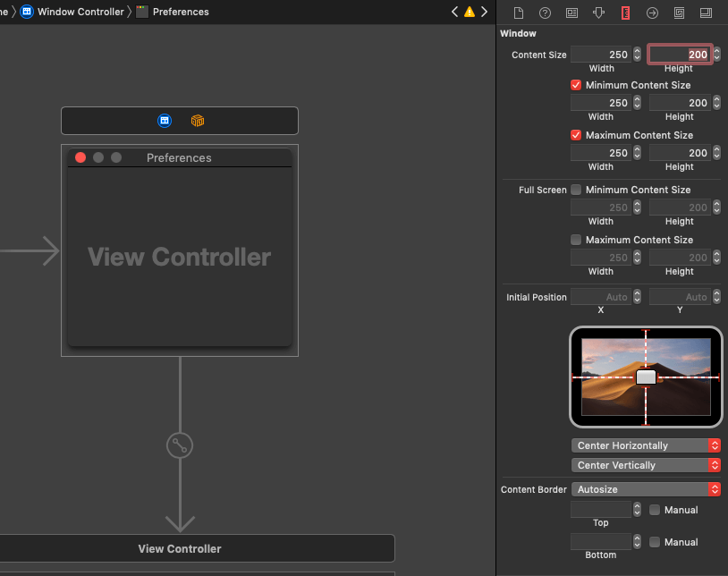The width and height of the screenshot is (728, 576).
Task: Enable Manual for Top content border
Action: click(x=656, y=510)
